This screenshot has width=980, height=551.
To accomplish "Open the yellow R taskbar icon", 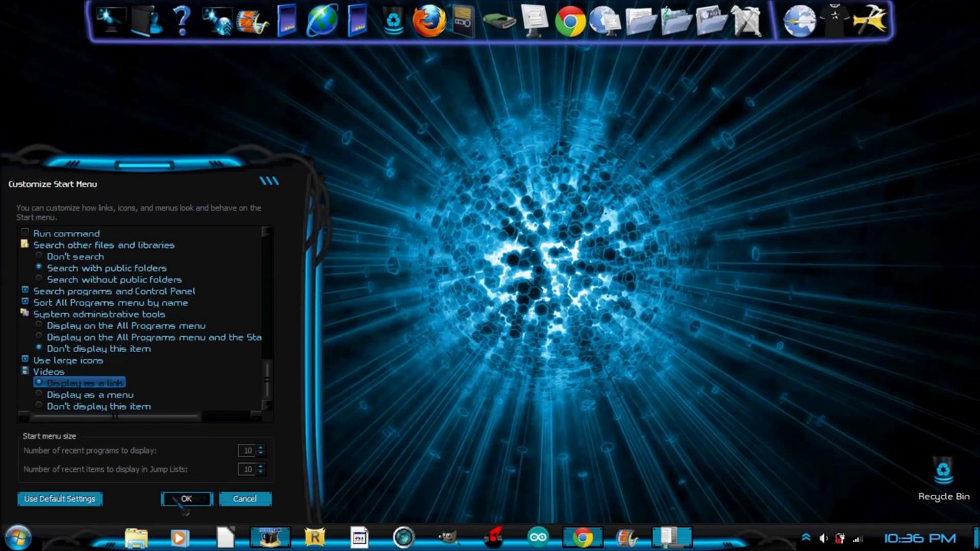I will tap(315, 538).
